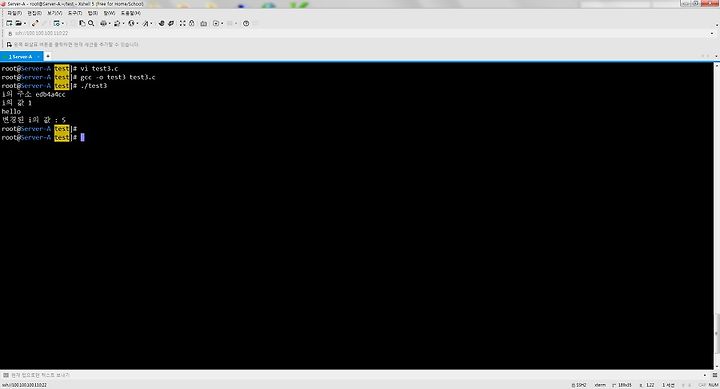The height and width of the screenshot is (389, 720).
Task: Expand the script recording dropdown arrow
Action: pos(222,23)
